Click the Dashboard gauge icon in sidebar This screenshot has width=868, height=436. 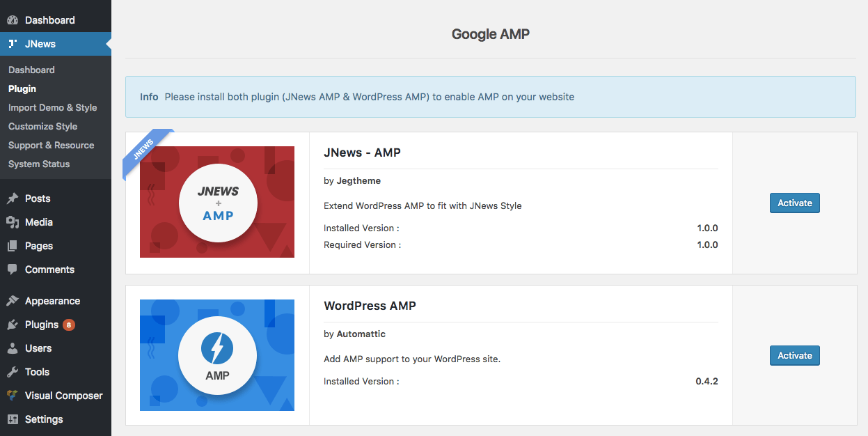pyautogui.click(x=13, y=20)
